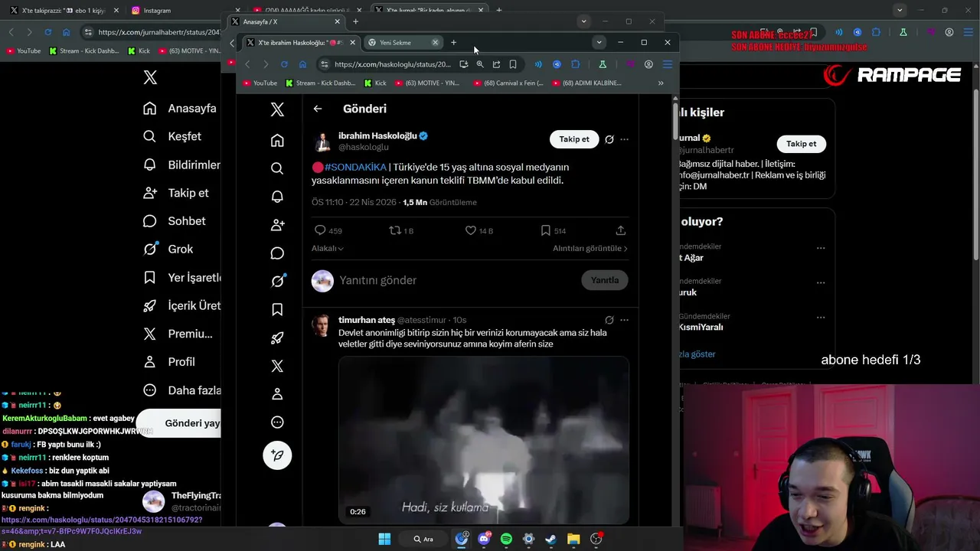The image size is (980, 551).
Task: Open Spotify from the taskbar
Action: [x=506, y=539]
